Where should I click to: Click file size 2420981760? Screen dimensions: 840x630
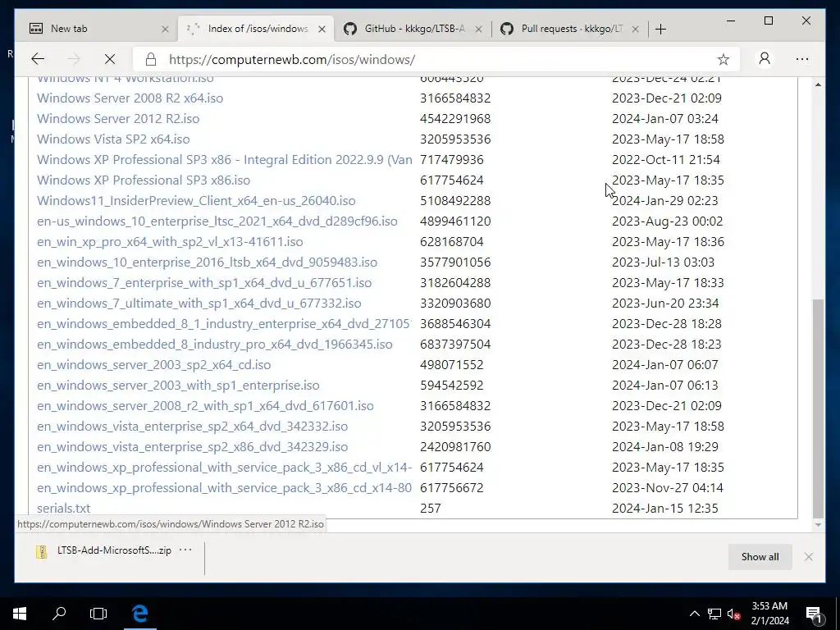coord(455,447)
